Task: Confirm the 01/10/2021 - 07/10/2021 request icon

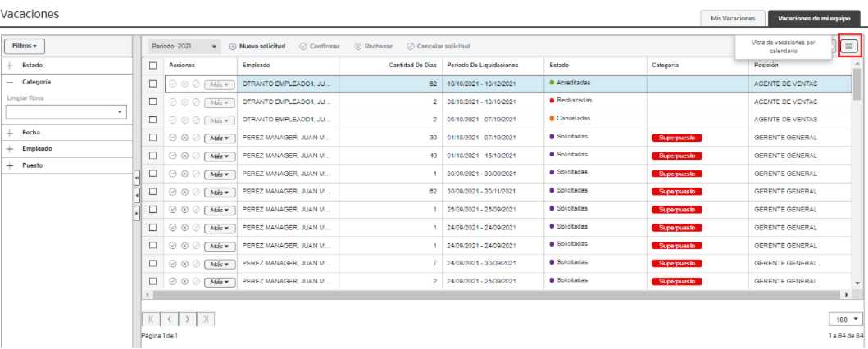Action: point(173,138)
